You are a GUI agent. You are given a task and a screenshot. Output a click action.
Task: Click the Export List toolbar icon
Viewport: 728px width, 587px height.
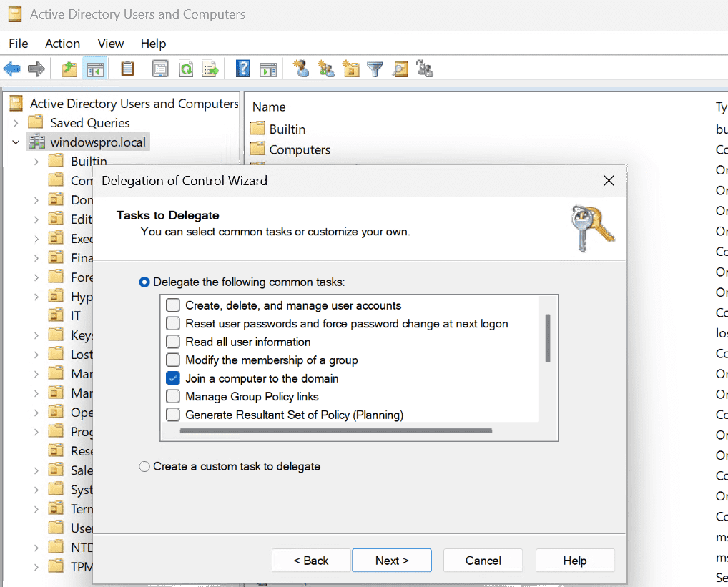point(209,68)
